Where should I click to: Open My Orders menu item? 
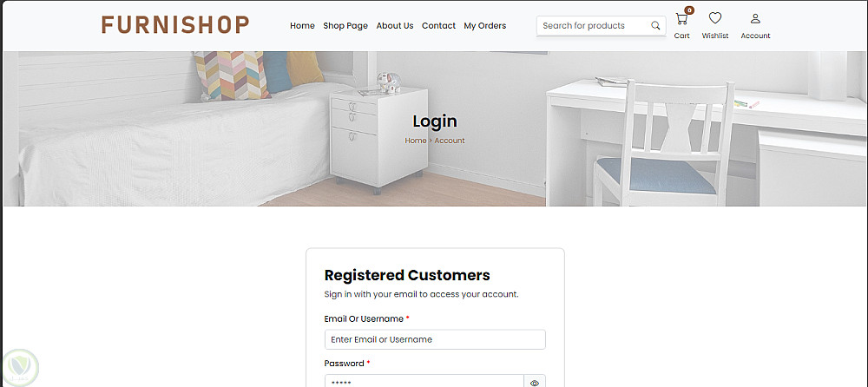click(485, 25)
